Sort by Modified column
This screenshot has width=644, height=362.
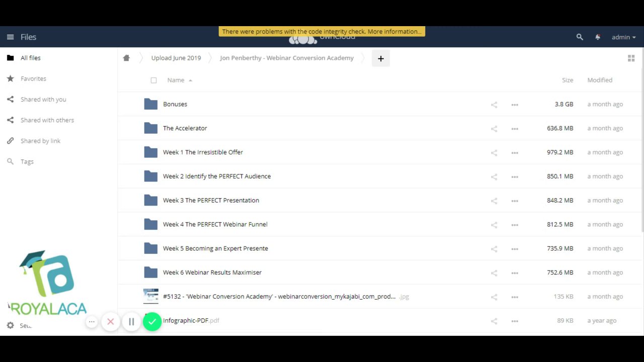[x=600, y=80]
